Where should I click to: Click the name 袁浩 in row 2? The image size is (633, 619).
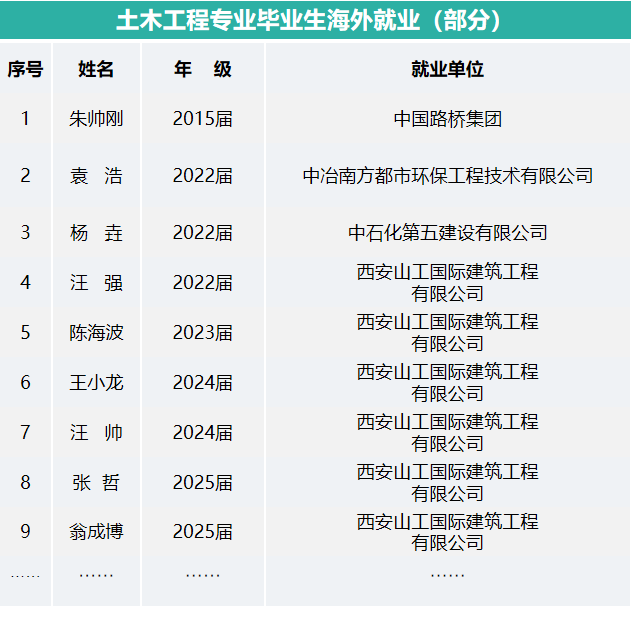pyautogui.click(x=96, y=176)
